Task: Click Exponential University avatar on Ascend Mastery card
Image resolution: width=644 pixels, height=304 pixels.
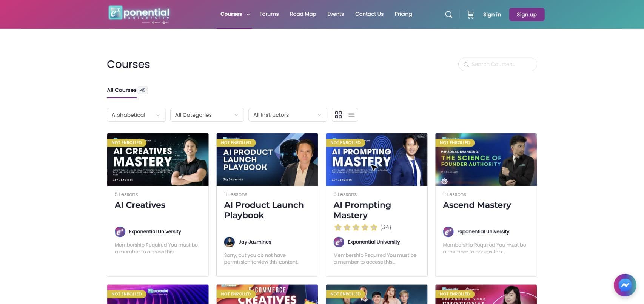Action: [448, 231]
